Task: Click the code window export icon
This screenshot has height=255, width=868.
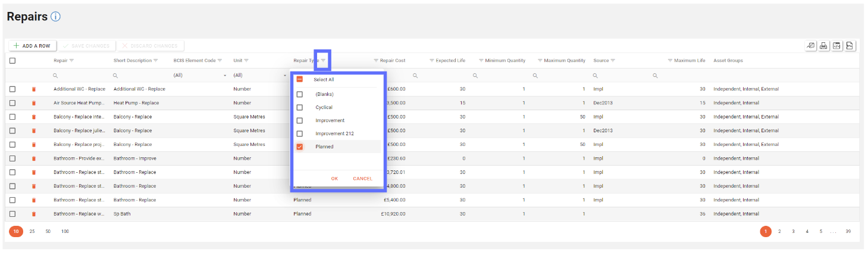Action: coord(837,46)
